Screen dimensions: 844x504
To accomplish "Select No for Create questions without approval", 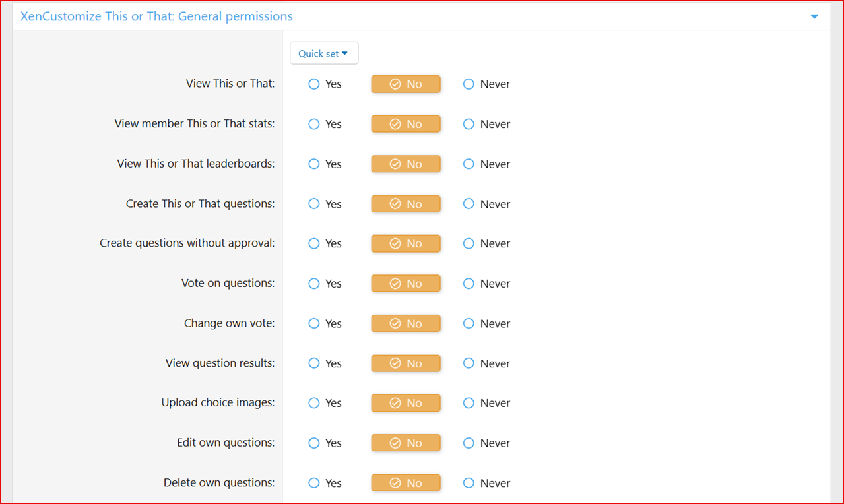I will [406, 243].
